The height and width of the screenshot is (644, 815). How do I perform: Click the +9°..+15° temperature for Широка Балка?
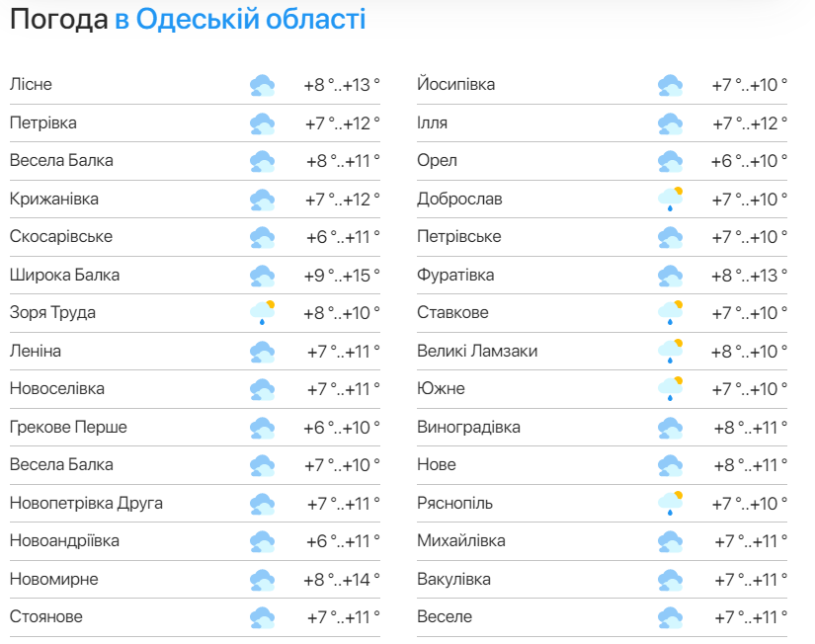point(342,276)
